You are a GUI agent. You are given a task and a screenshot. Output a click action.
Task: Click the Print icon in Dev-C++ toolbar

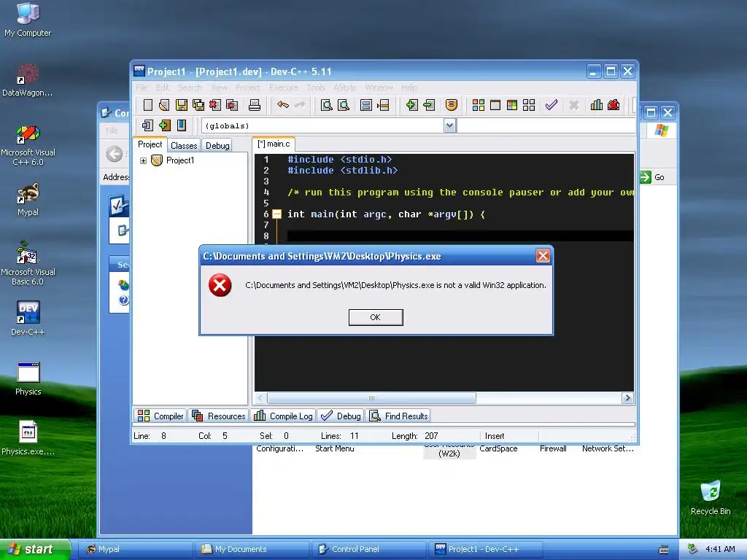click(x=255, y=105)
